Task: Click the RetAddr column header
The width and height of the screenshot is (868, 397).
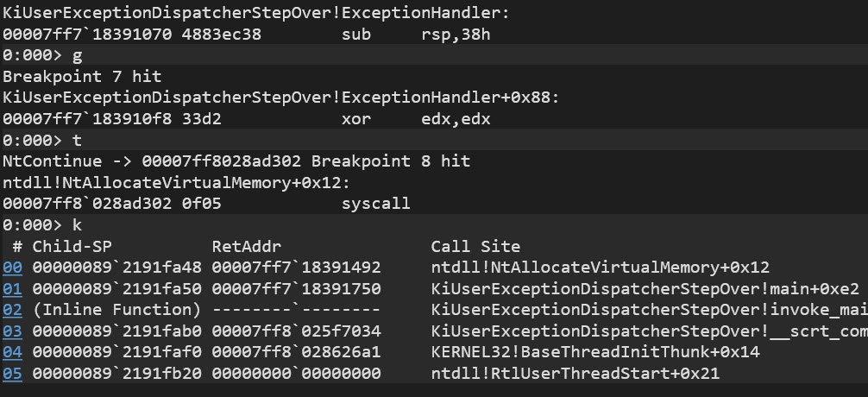Action: tap(247, 246)
